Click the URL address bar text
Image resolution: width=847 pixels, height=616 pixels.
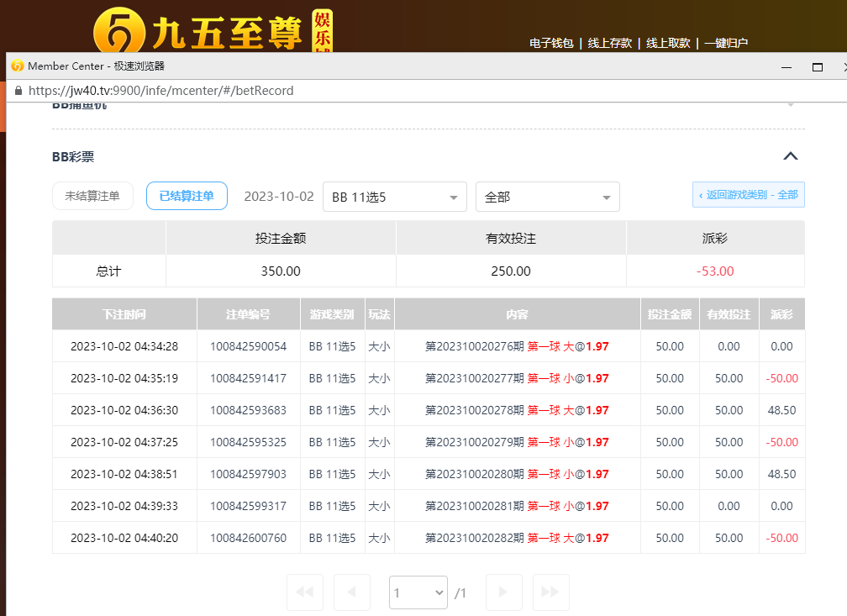(160, 91)
